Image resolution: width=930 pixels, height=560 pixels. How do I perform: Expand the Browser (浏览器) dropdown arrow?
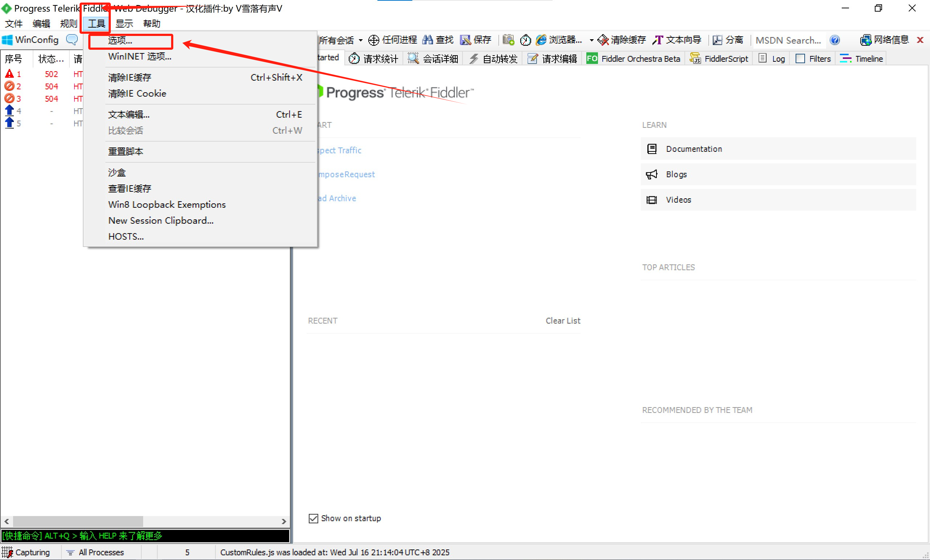point(591,40)
